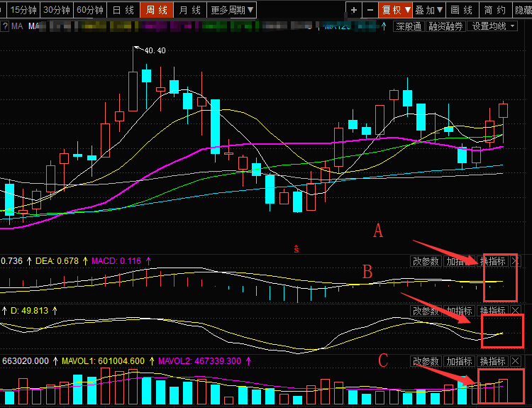
Task: Switch to the 月线 monthly chart tab
Action: pos(189,10)
